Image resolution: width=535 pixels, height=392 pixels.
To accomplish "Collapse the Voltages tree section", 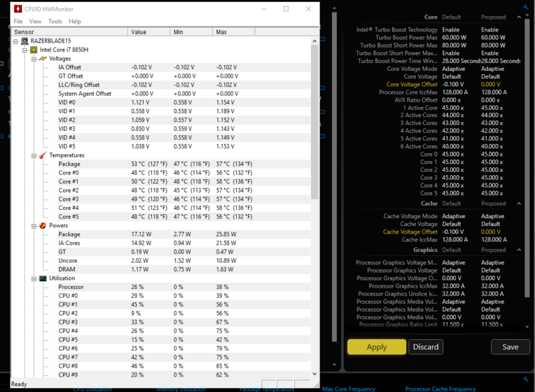I will tap(34, 59).
